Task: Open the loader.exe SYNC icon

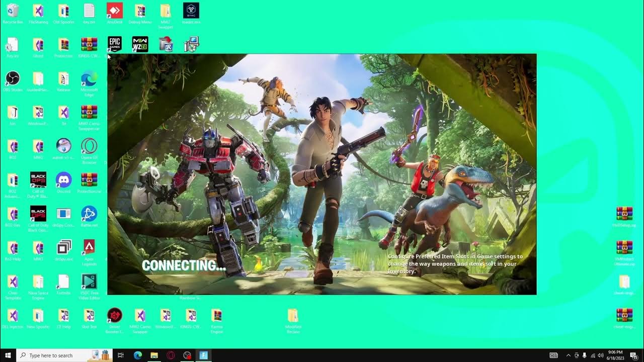Action: click(x=191, y=14)
